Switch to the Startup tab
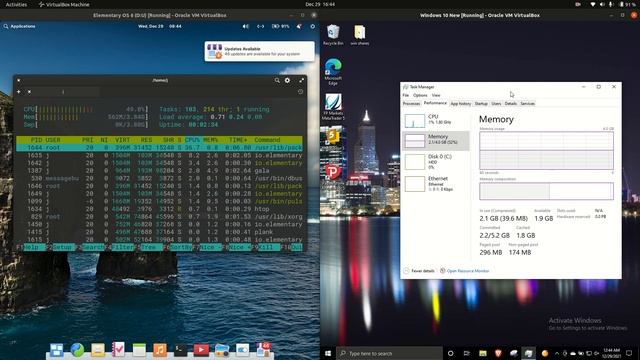Screen dimensions: 640x360 pyautogui.click(x=481, y=104)
